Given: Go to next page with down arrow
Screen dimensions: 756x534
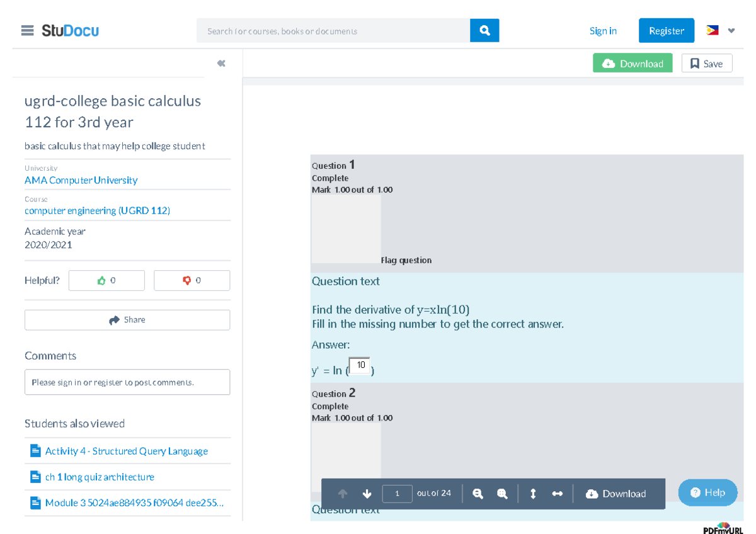Looking at the screenshot, I should pos(367,494).
